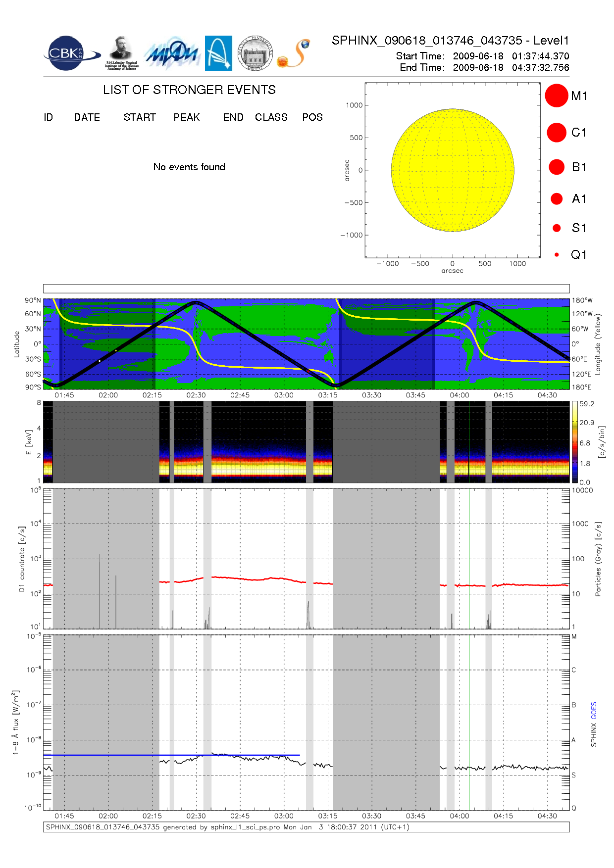Click the ID column header
Screen dimensions: 614x868
coord(48,117)
